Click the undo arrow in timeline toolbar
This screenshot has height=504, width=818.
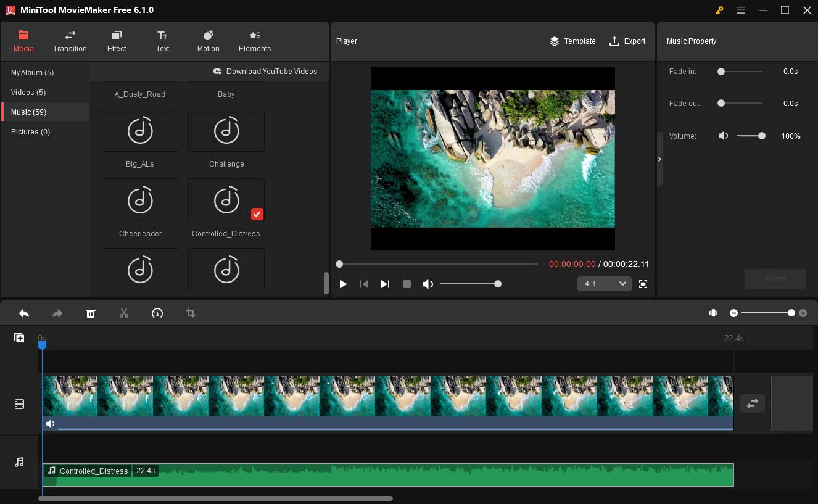coord(24,313)
